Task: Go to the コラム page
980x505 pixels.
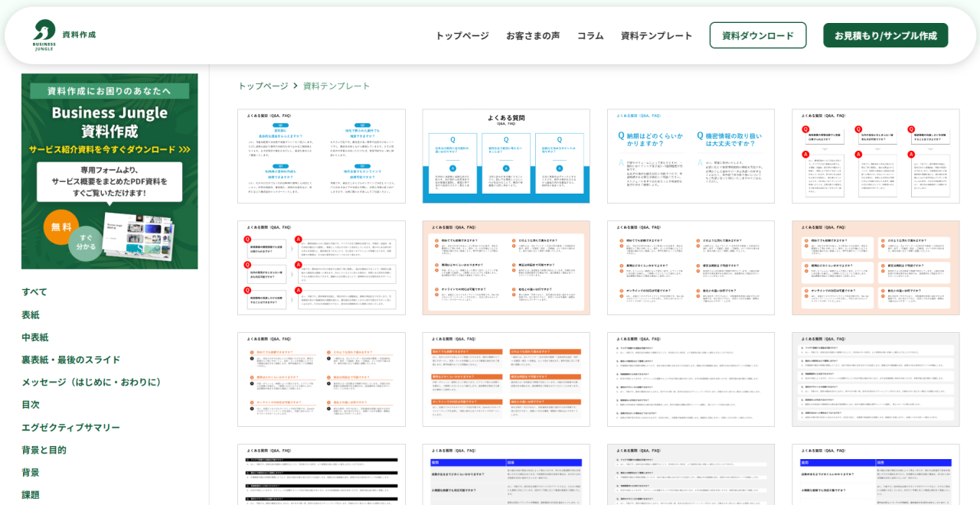Action: click(x=590, y=35)
